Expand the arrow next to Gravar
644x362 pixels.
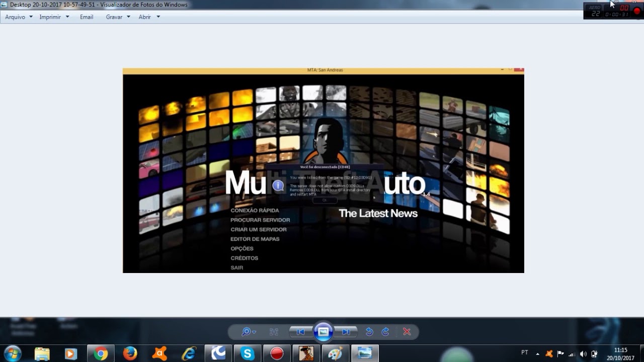[128, 17]
